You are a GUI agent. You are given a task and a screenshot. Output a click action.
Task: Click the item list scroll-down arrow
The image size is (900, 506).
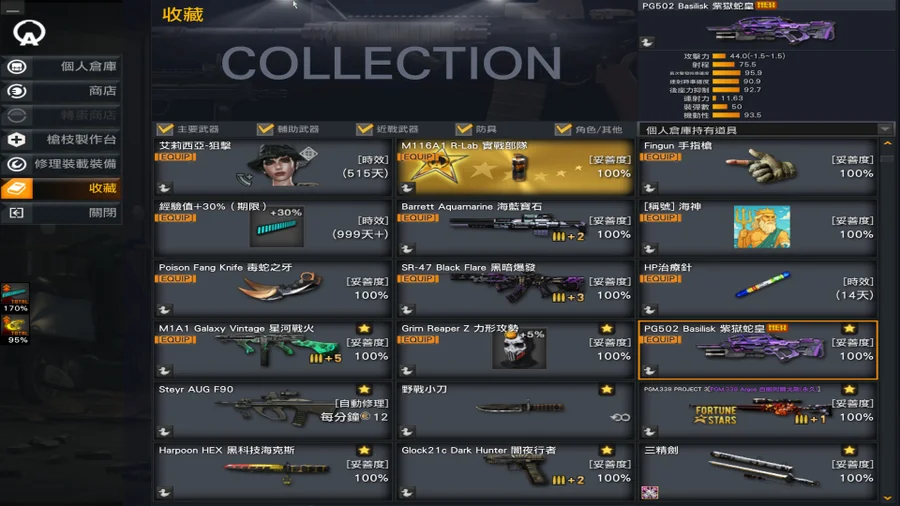click(887, 497)
